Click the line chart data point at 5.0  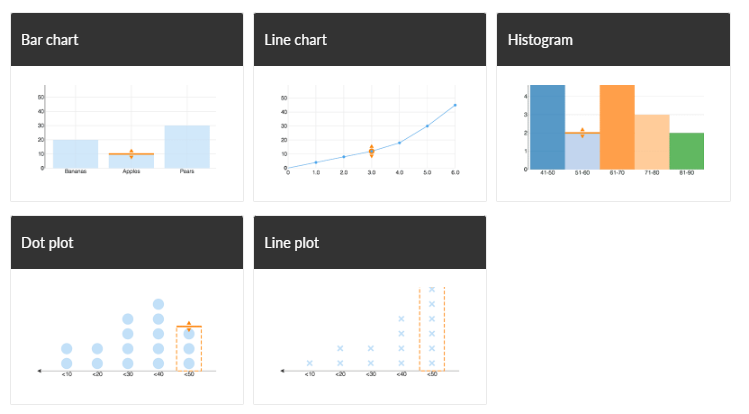[x=427, y=126]
